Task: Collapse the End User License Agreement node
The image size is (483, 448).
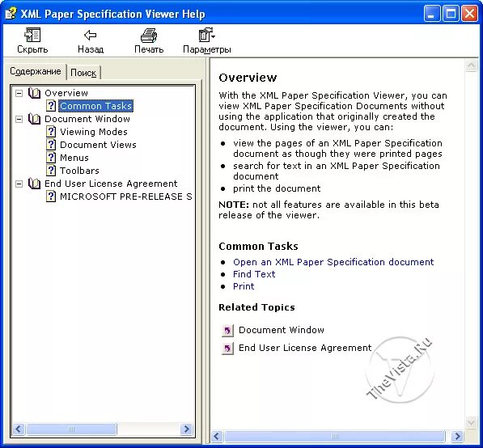Action: tap(19, 184)
